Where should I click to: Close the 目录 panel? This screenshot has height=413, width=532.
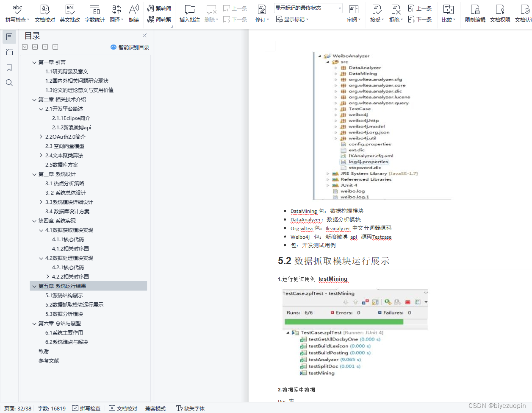[144, 36]
